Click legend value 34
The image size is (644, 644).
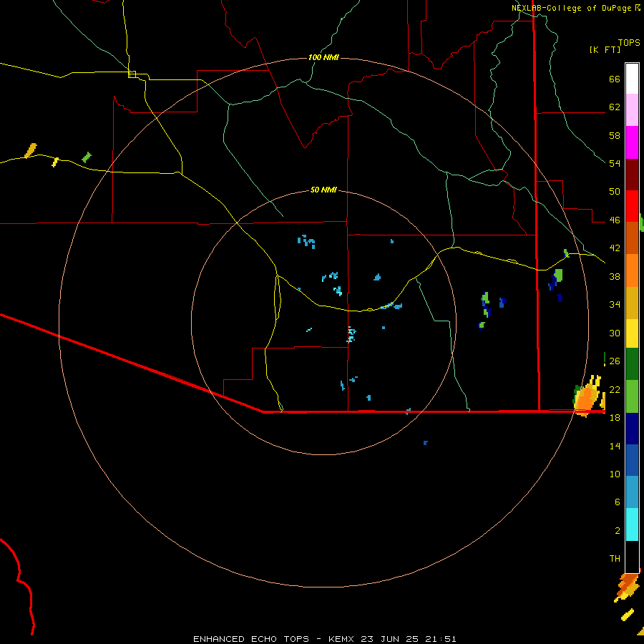[615, 304]
